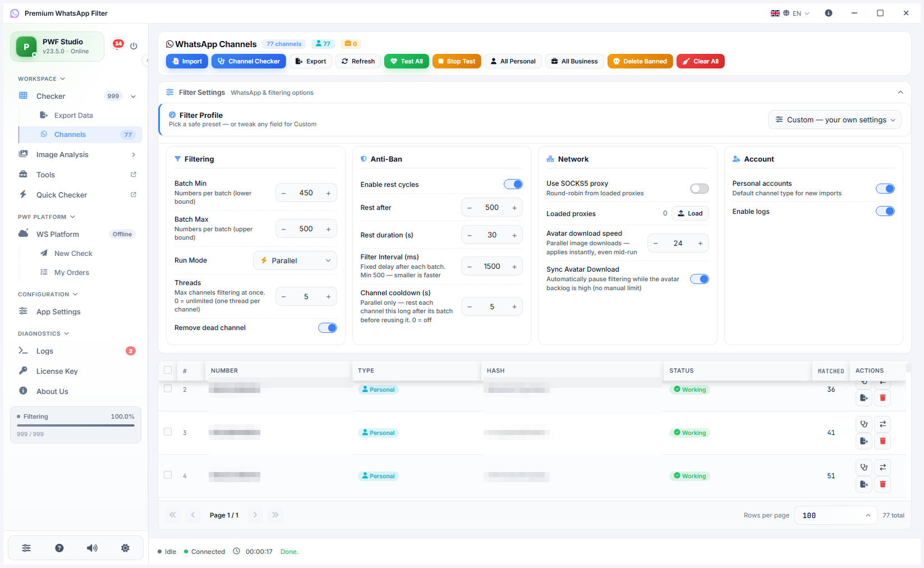Toggle Personal accounts switch

point(885,189)
